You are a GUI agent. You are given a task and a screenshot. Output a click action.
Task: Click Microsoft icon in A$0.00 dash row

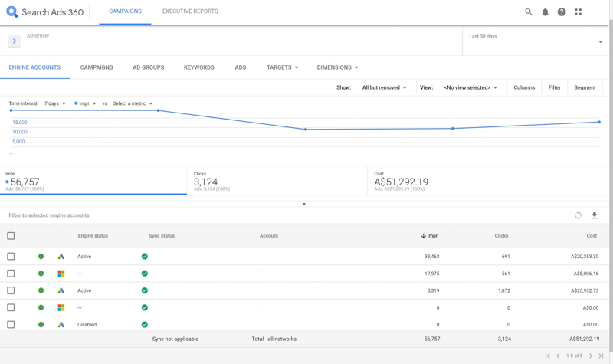[x=61, y=308]
